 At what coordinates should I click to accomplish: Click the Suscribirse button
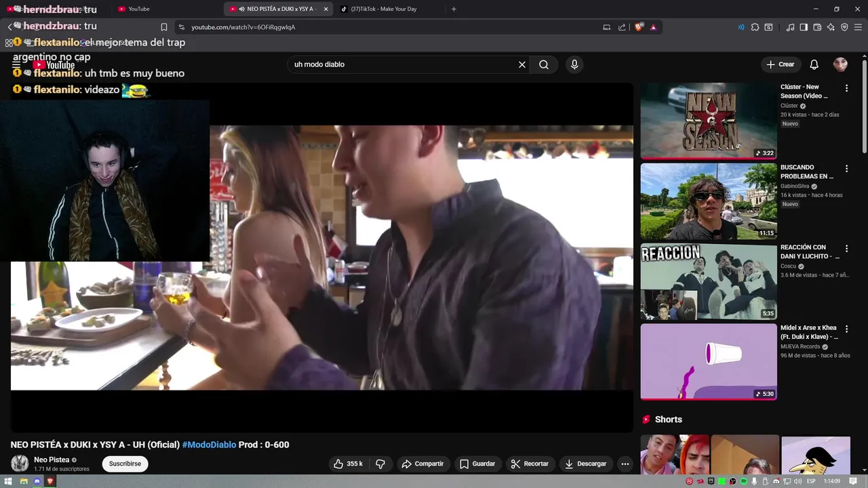tap(125, 464)
